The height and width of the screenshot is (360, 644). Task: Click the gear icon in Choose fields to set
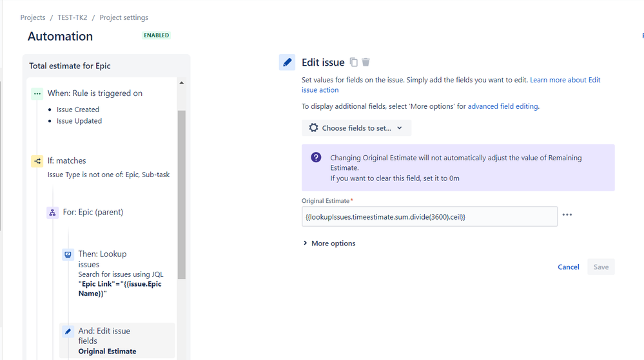[x=313, y=128]
